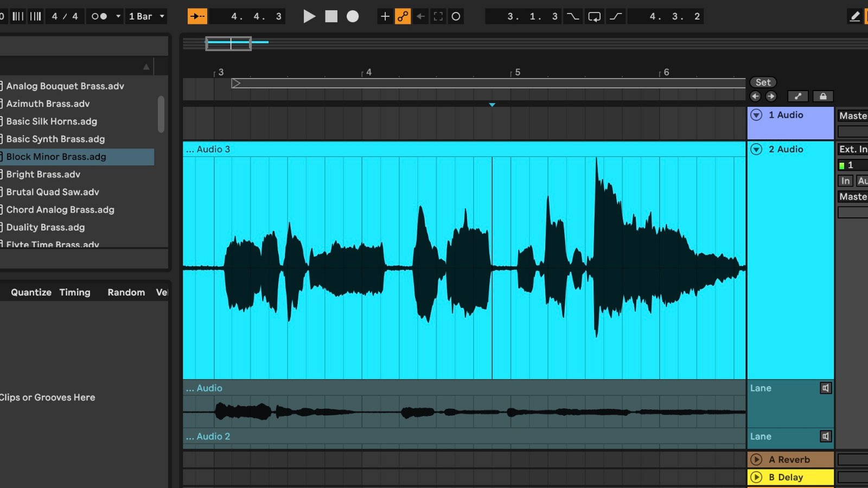Click the time signature 4 / 4 field
Image resolution: width=868 pixels, height=488 pixels.
coord(65,16)
